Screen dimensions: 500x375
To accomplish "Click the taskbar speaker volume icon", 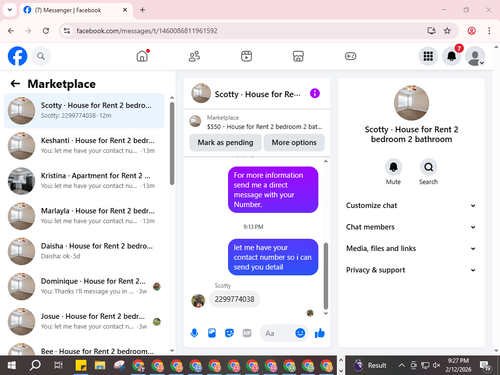I will 436,365.
